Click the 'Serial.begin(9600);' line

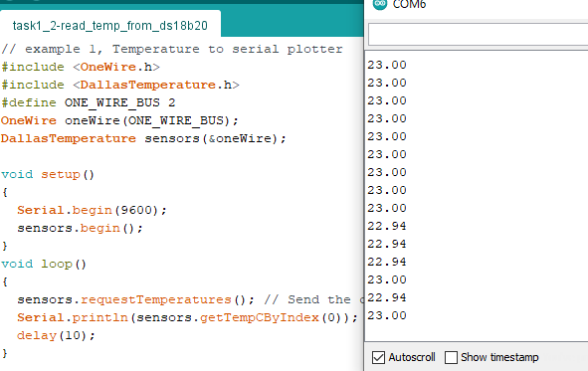tap(92, 210)
